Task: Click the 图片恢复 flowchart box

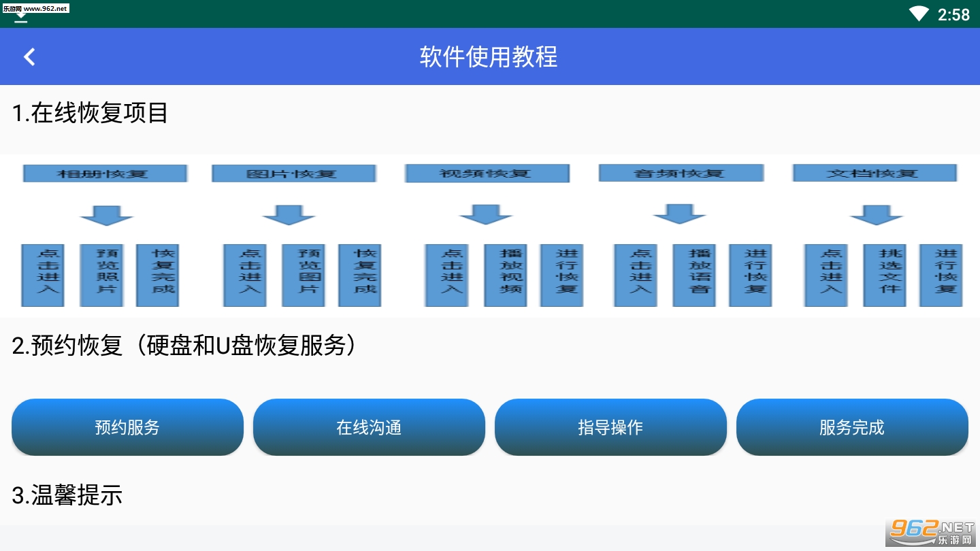Action: pos(293,173)
